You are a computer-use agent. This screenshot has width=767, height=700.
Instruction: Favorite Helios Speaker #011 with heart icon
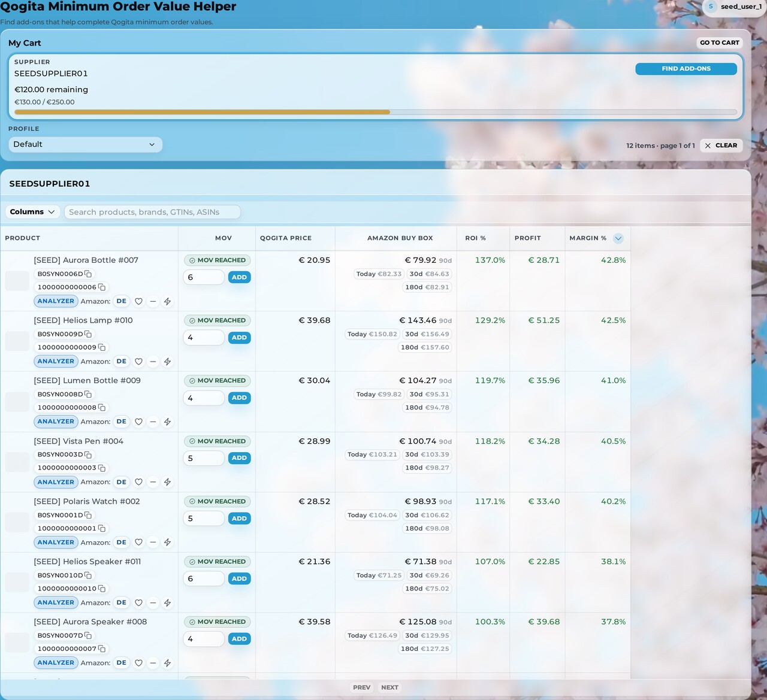point(138,603)
